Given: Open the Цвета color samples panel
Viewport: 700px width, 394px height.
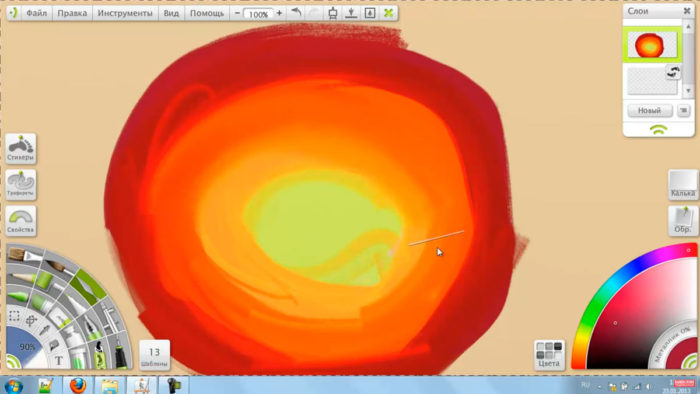Looking at the screenshot, I should (x=549, y=356).
